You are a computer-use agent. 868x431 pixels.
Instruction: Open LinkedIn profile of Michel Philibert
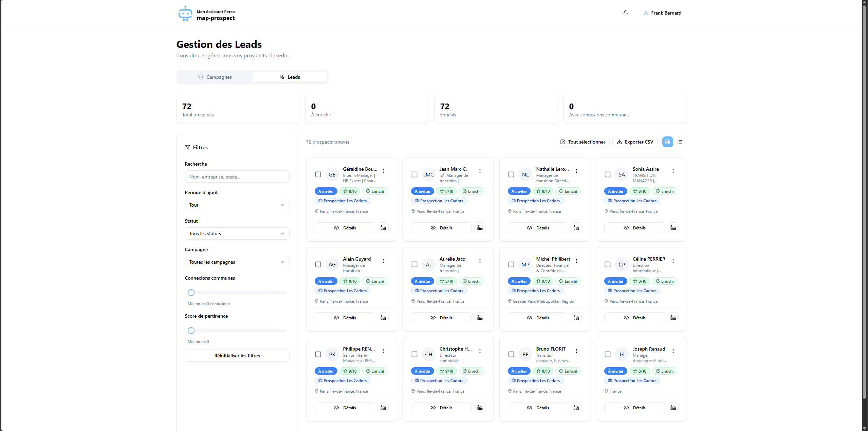click(x=576, y=318)
